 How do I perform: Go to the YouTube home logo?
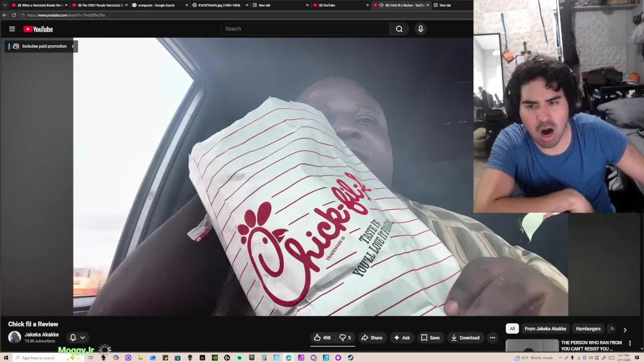[38, 29]
